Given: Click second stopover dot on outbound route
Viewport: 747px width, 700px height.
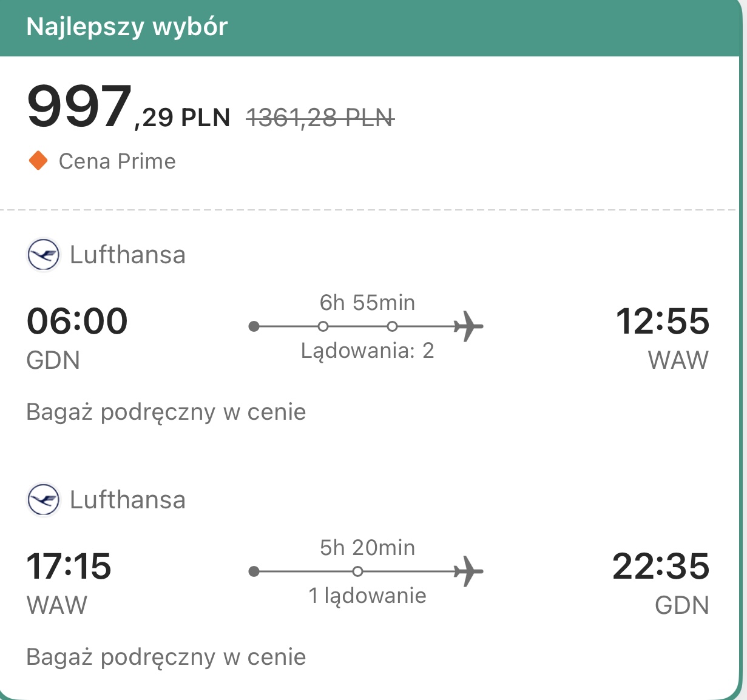Looking at the screenshot, I should pos(392,326).
